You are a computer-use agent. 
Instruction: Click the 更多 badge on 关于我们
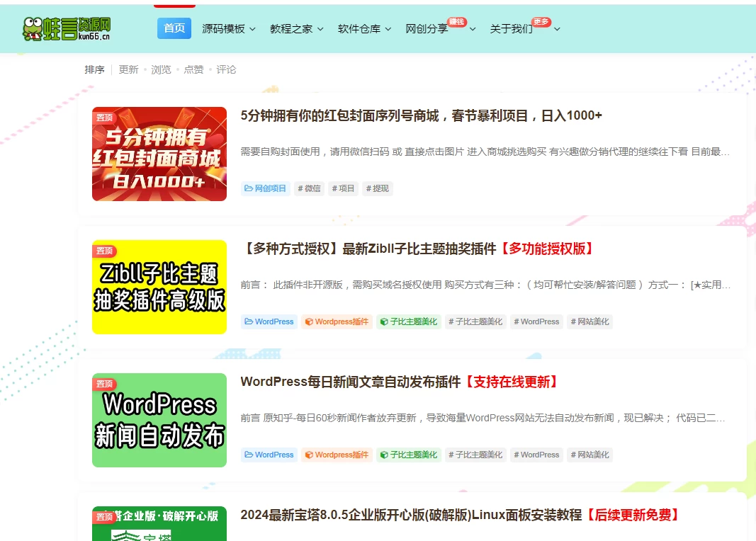(x=541, y=22)
